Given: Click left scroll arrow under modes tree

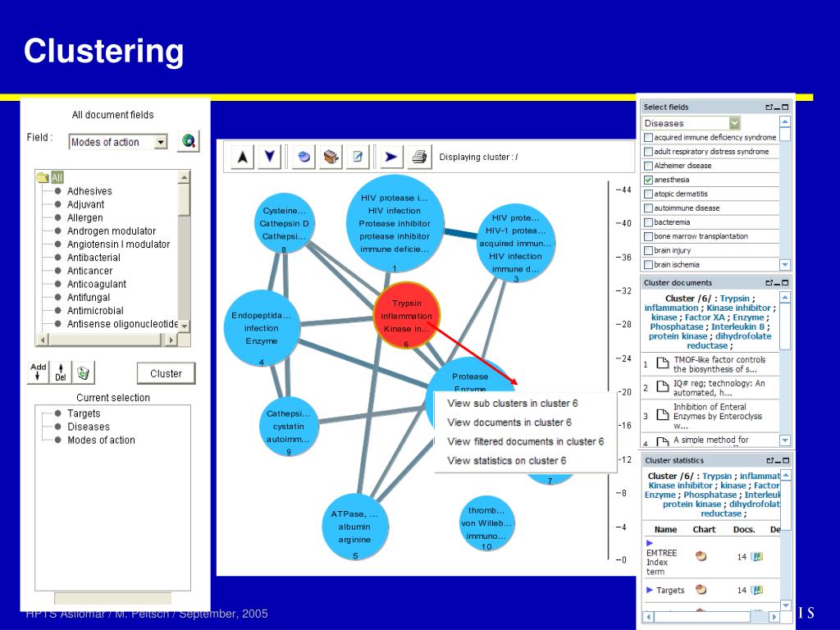Looking at the screenshot, I should click(x=43, y=340).
